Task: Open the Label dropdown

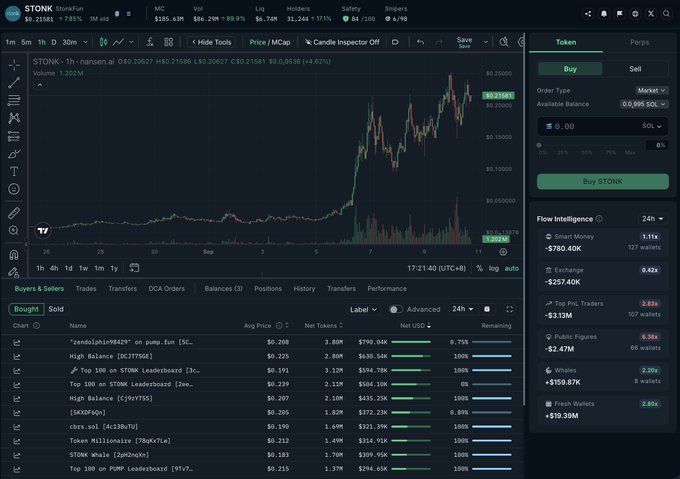Action: (363, 310)
